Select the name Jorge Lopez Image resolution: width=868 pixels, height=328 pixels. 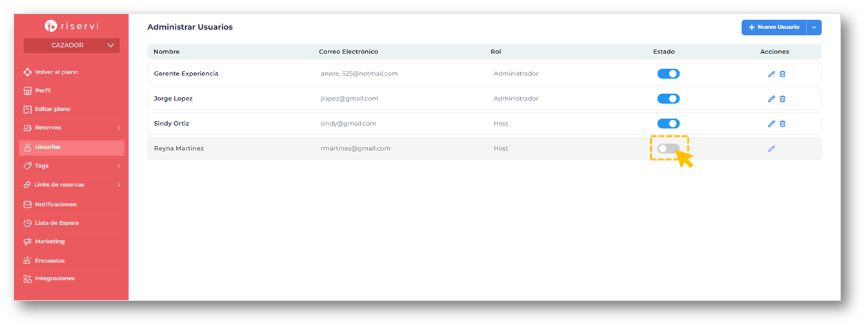click(x=173, y=99)
